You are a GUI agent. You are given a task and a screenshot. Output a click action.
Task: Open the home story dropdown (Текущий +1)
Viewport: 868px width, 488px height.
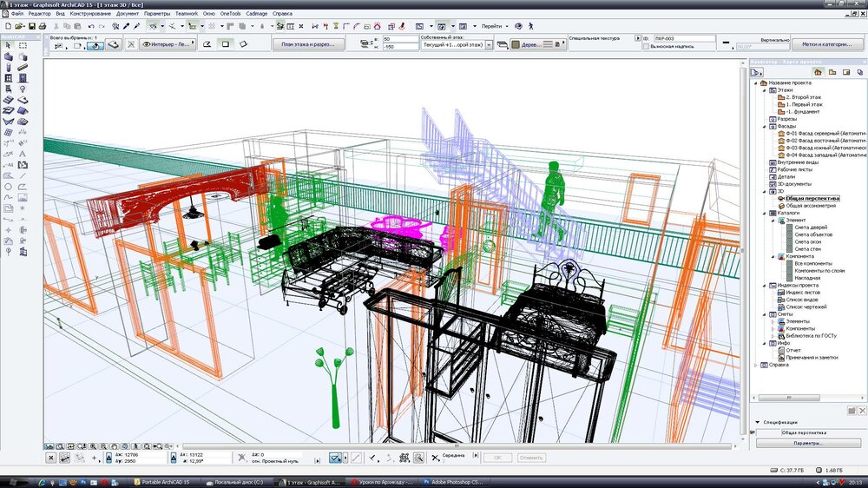[489, 44]
